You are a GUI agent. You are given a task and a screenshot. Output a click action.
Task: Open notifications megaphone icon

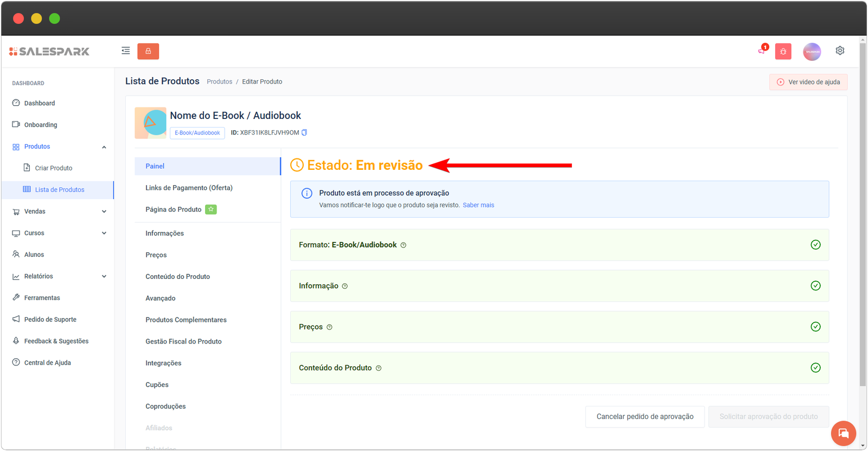[762, 51]
